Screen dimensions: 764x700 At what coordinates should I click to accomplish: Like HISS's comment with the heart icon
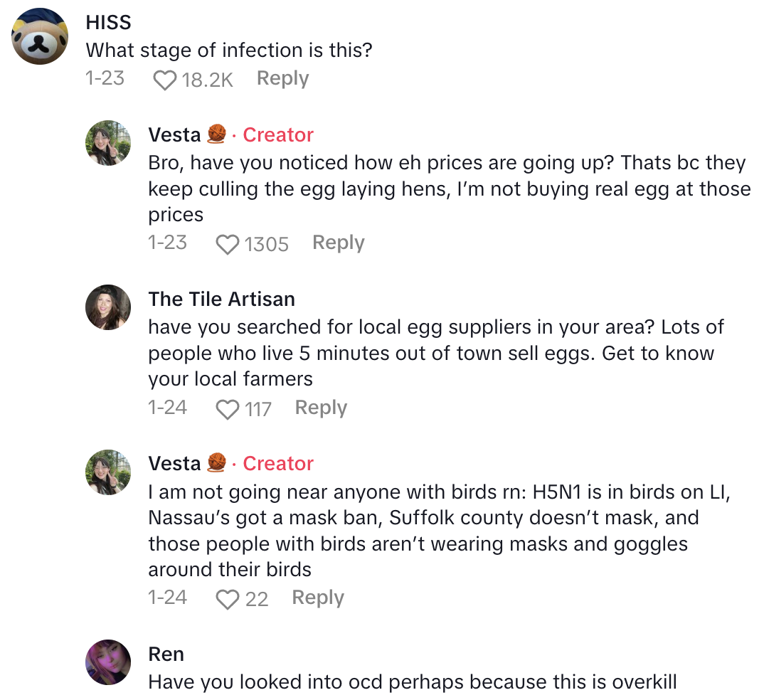click(x=165, y=80)
